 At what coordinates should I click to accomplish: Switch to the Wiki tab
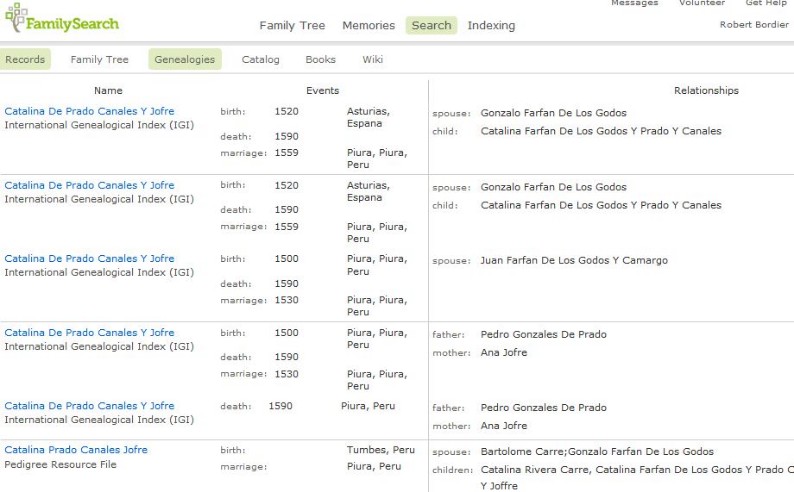(372, 59)
